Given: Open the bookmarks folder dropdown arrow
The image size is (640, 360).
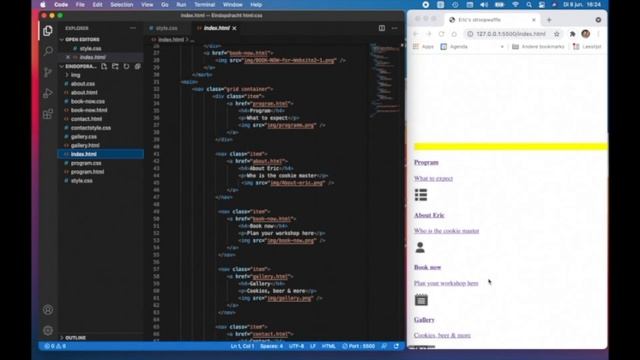Looking at the screenshot, I should coord(502,47).
